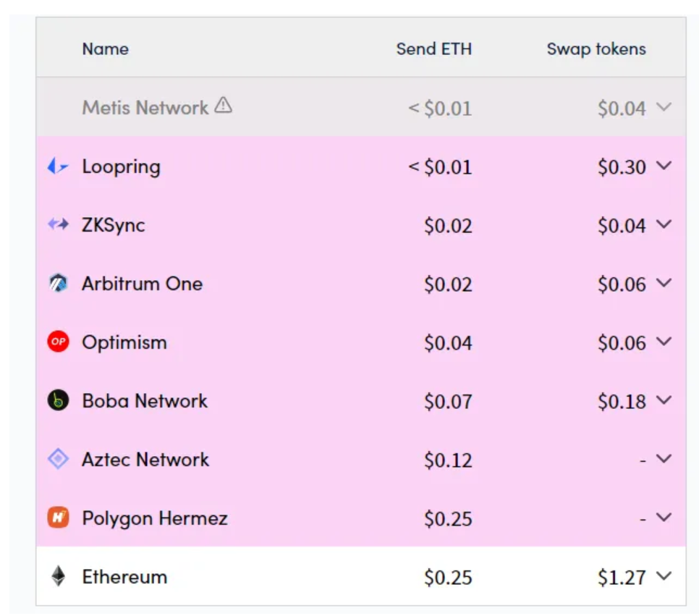Open the Polygon Hermez name link
The width and height of the screenshot is (699, 616).
(x=154, y=518)
